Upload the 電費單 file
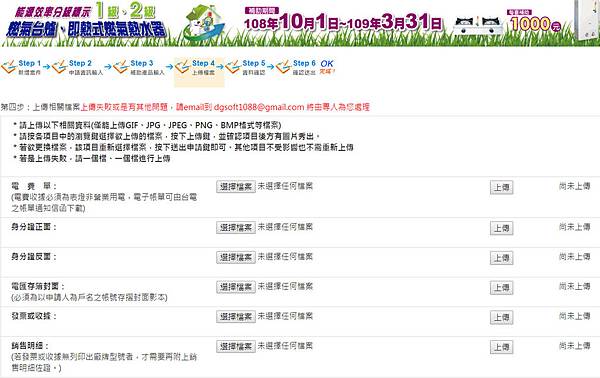 coord(501,187)
